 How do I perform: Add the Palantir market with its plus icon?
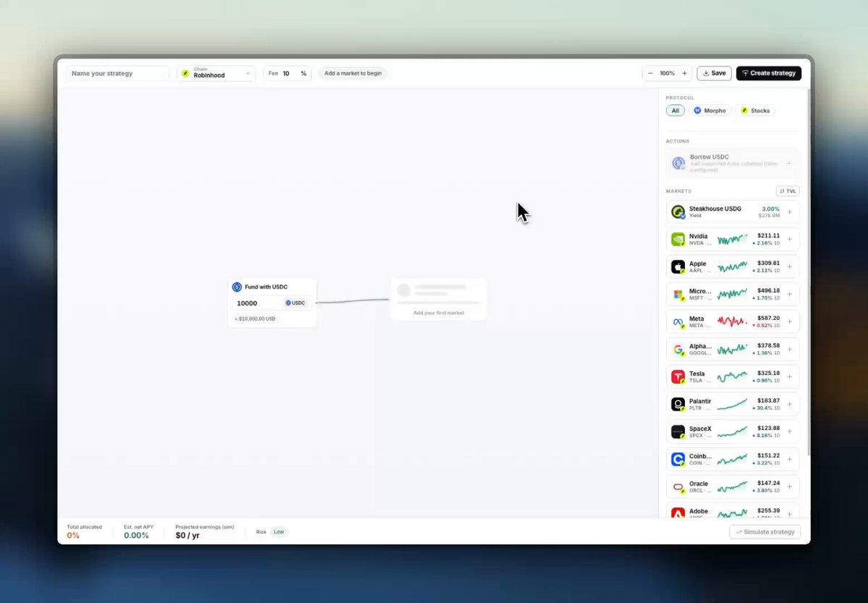click(x=789, y=404)
